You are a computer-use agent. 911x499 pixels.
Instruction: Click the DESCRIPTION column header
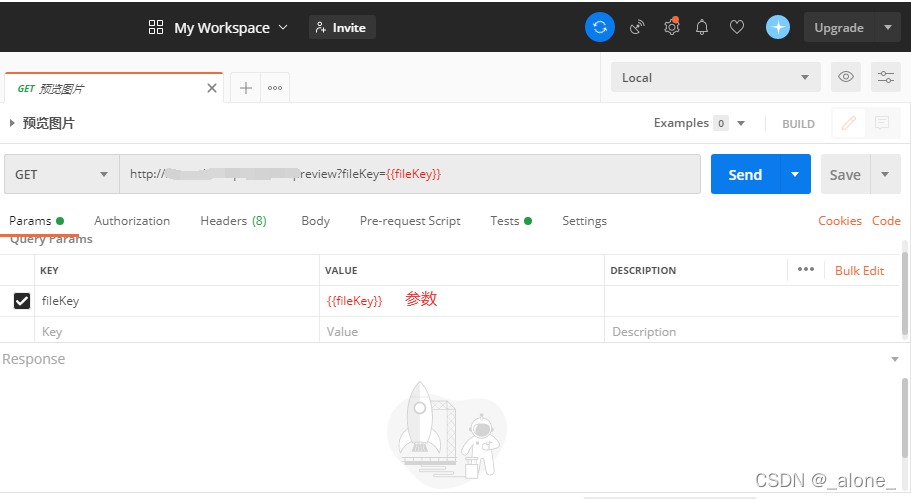pyautogui.click(x=643, y=270)
